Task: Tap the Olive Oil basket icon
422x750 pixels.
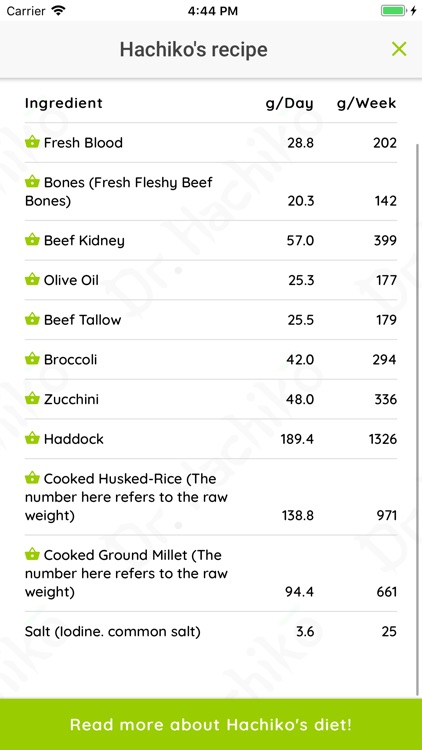Action: [x=32, y=279]
